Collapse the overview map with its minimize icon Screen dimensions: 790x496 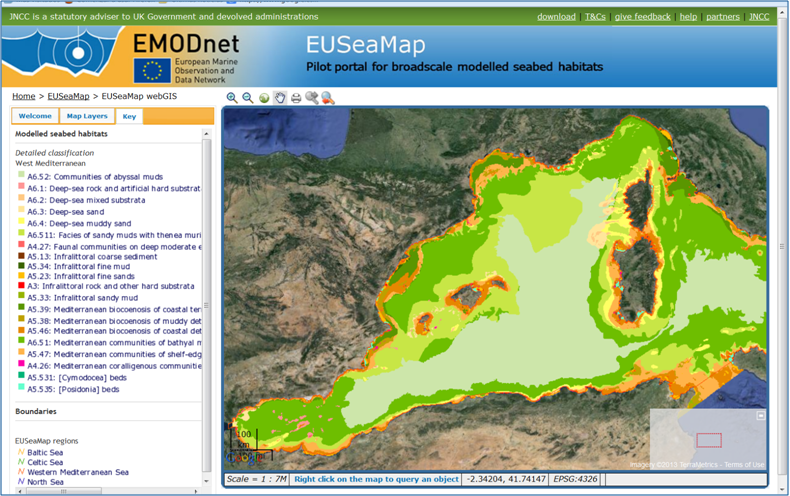click(761, 415)
